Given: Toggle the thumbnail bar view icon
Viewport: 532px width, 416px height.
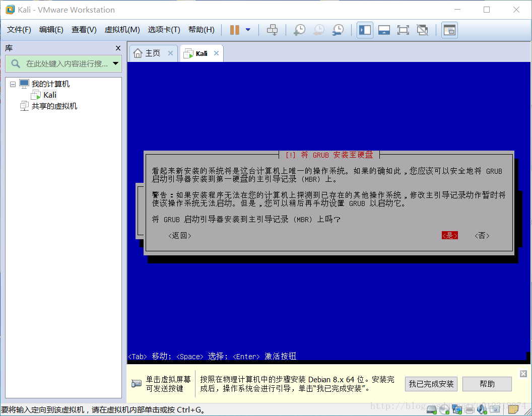Looking at the screenshot, I should pos(384,30).
